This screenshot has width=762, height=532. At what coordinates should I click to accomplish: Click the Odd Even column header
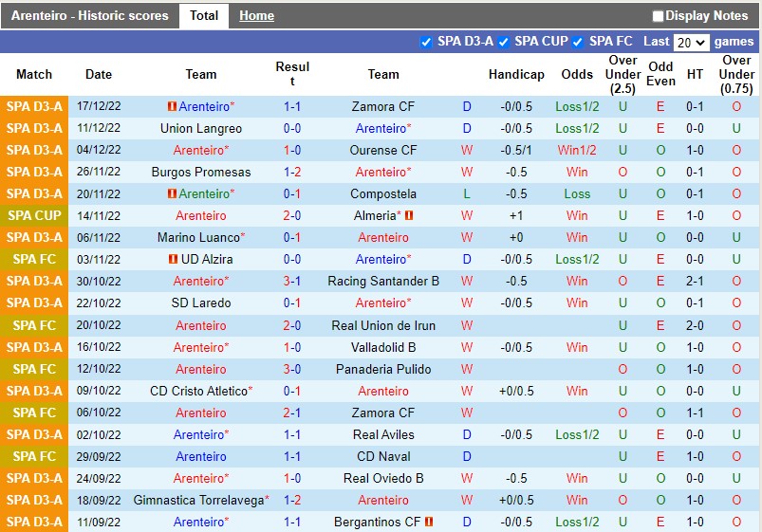(660, 74)
